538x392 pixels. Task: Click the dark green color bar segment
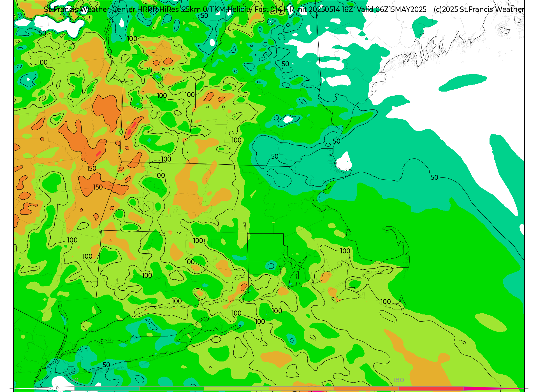[x=172, y=388]
